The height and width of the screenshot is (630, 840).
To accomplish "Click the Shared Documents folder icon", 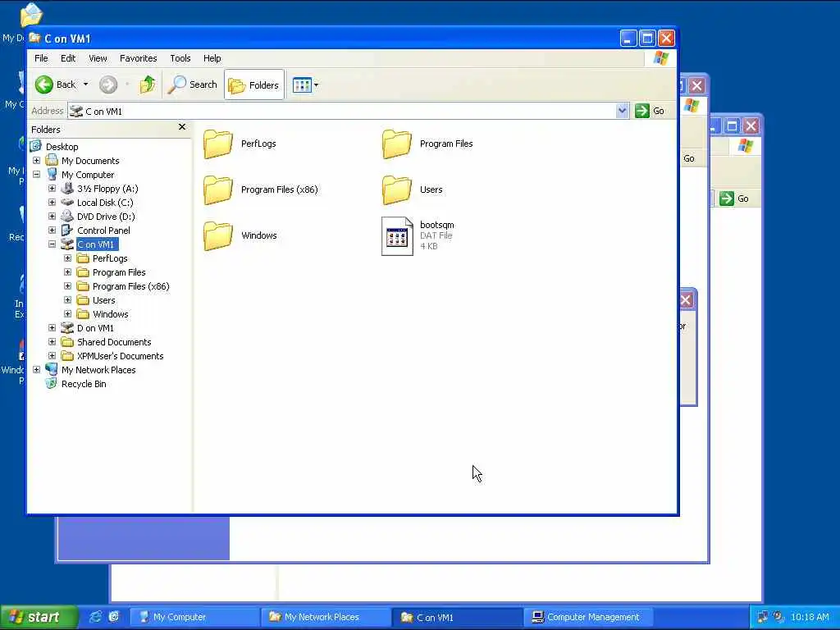I will (67, 342).
